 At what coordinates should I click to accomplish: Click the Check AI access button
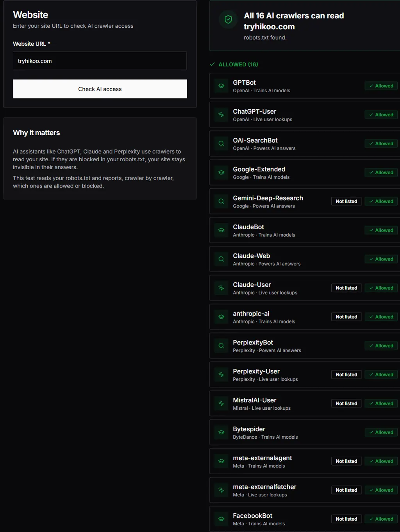(100, 89)
